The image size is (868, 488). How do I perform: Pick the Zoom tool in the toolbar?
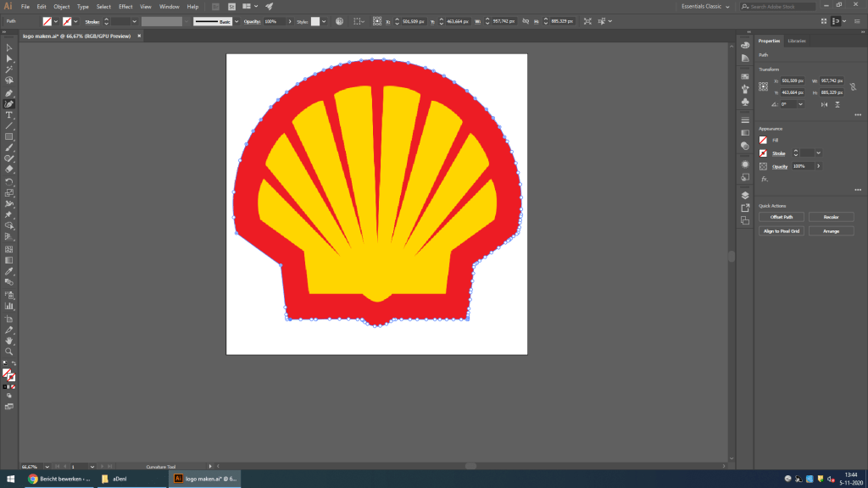9,351
